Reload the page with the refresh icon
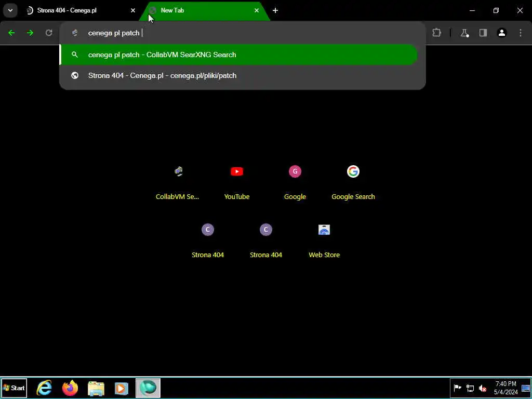Screen dimensions: 532x399 [x=49, y=33]
